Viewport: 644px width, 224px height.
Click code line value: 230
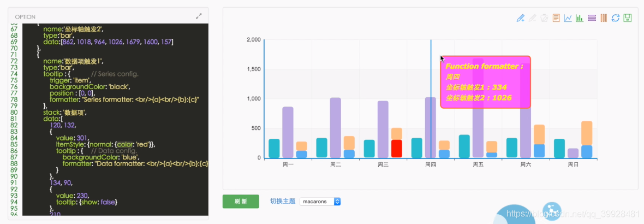coord(73,195)
